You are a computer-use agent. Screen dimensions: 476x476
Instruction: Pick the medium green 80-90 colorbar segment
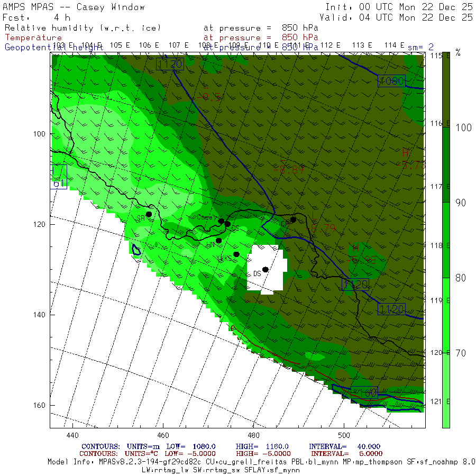coord(446,240)
